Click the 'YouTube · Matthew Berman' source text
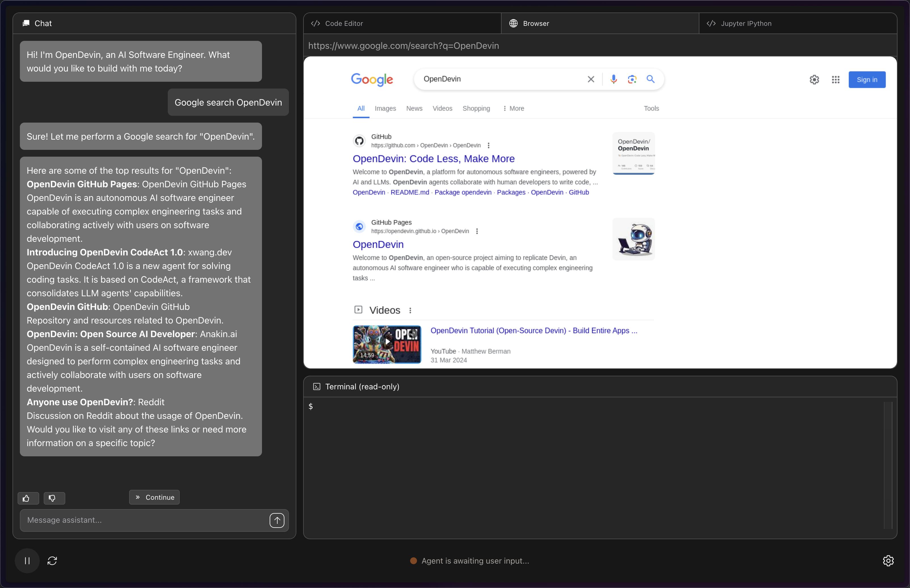910x588 pixels. coord(470,351)
